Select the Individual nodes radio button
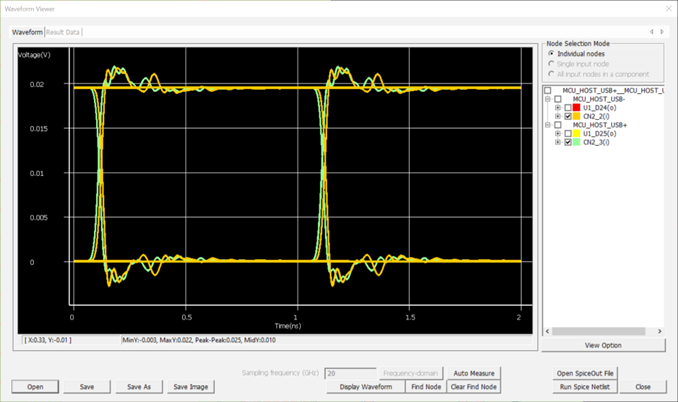Image resolution: width=678 pixels, height=402 pixels. click(550, 53)
